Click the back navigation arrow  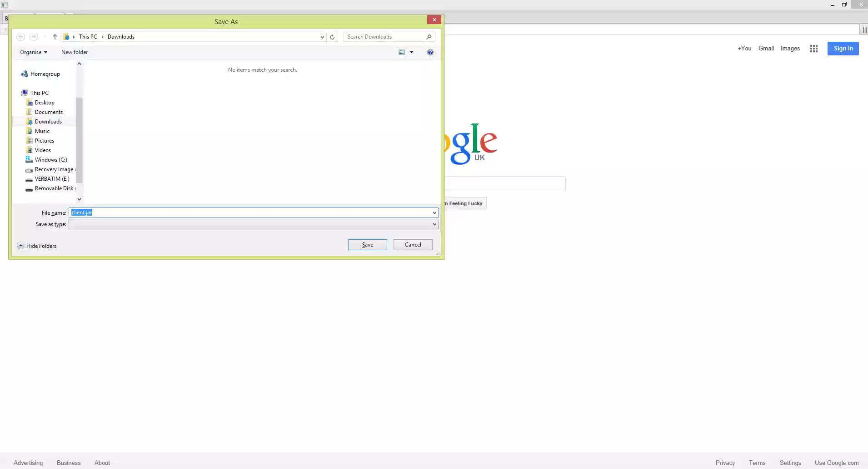click(x=20, y=37)
